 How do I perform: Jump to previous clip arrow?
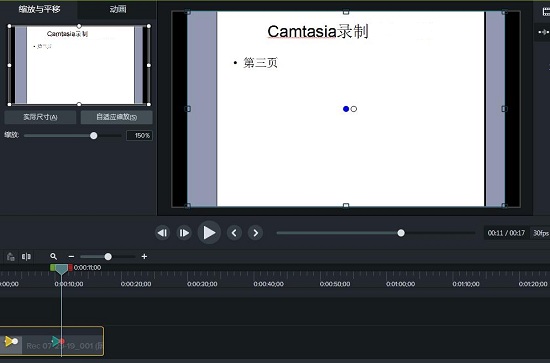[x=234, y=233]
